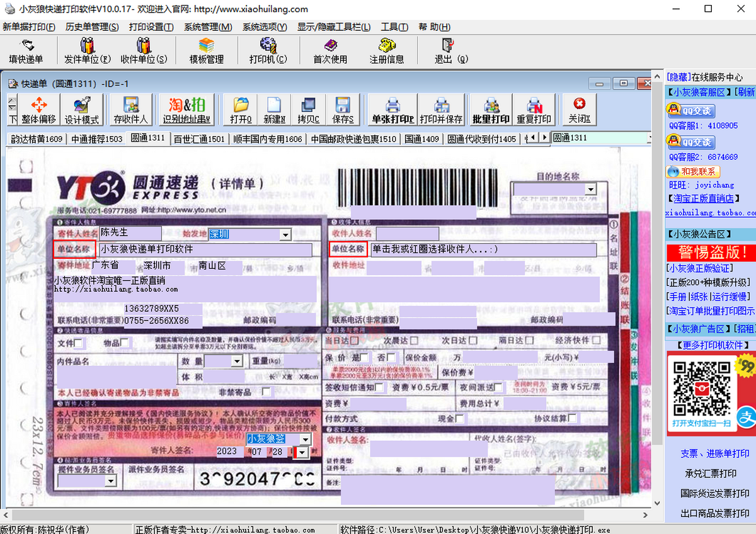Screen dimensions: 756x534
Task: Open the 填快递单 toolbar icon
Action: pos(26,51)
